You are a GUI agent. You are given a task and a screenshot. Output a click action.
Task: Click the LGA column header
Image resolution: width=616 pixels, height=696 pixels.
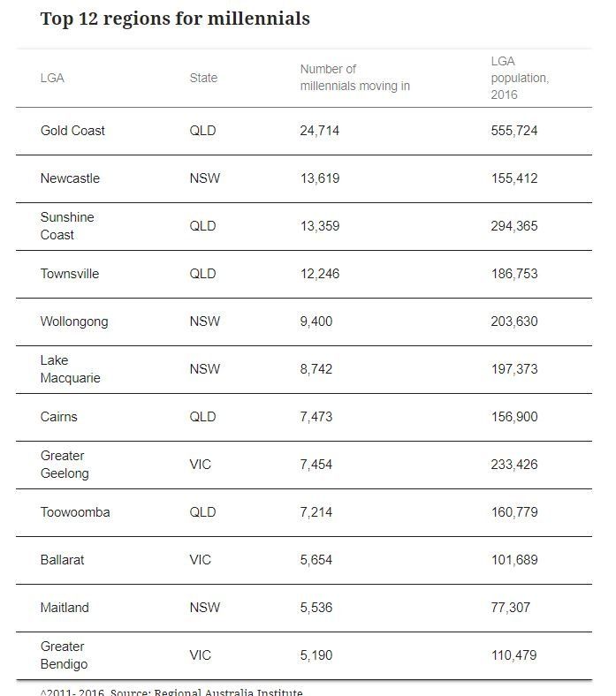click(52, 78)
